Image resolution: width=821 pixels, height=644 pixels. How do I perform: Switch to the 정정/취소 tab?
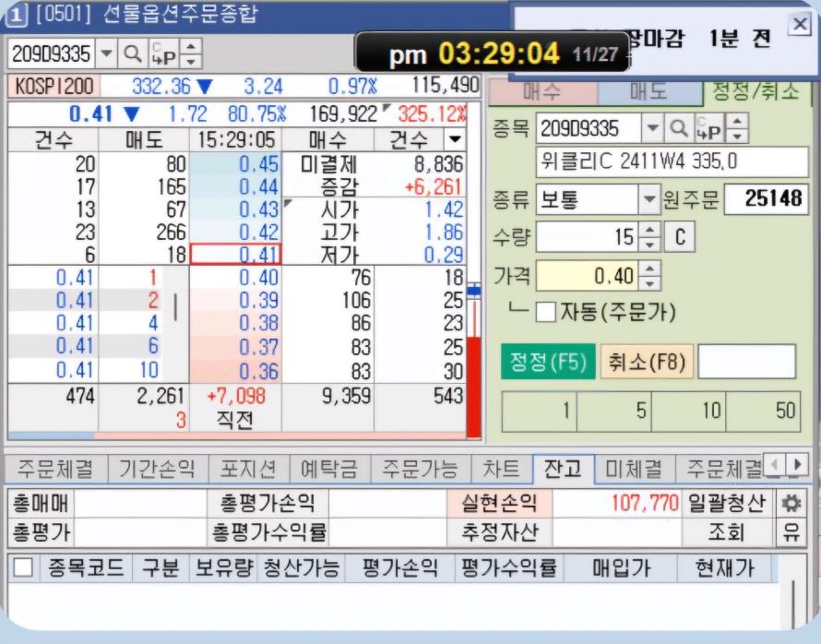(x=755, y=92)
